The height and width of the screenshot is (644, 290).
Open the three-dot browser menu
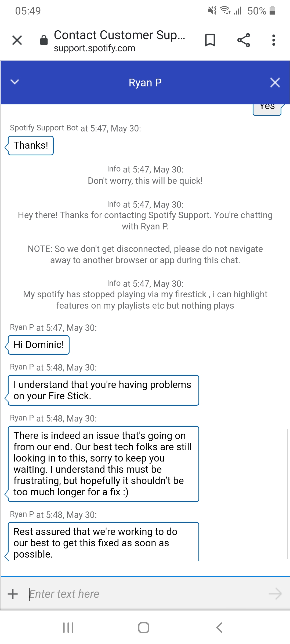coord(274,40)
